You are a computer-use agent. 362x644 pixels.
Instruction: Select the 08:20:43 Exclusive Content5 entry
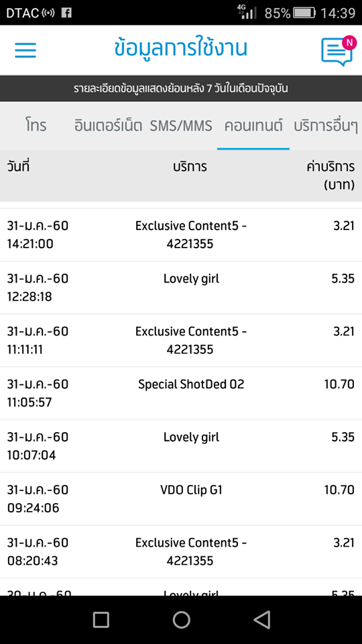point(181,551)
